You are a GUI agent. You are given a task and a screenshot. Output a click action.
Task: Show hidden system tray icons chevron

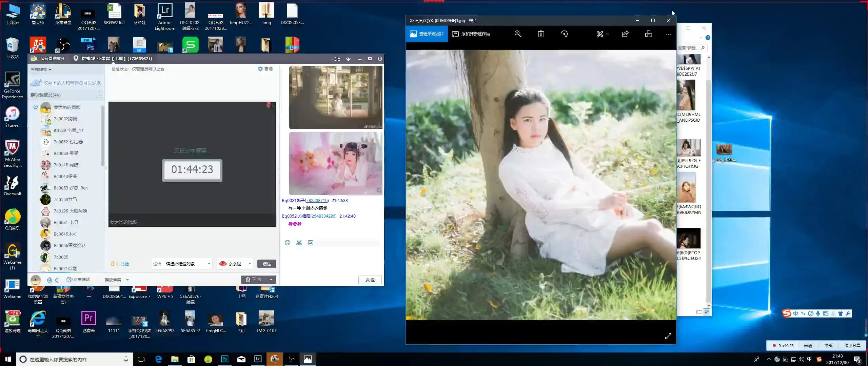point(769,359)
